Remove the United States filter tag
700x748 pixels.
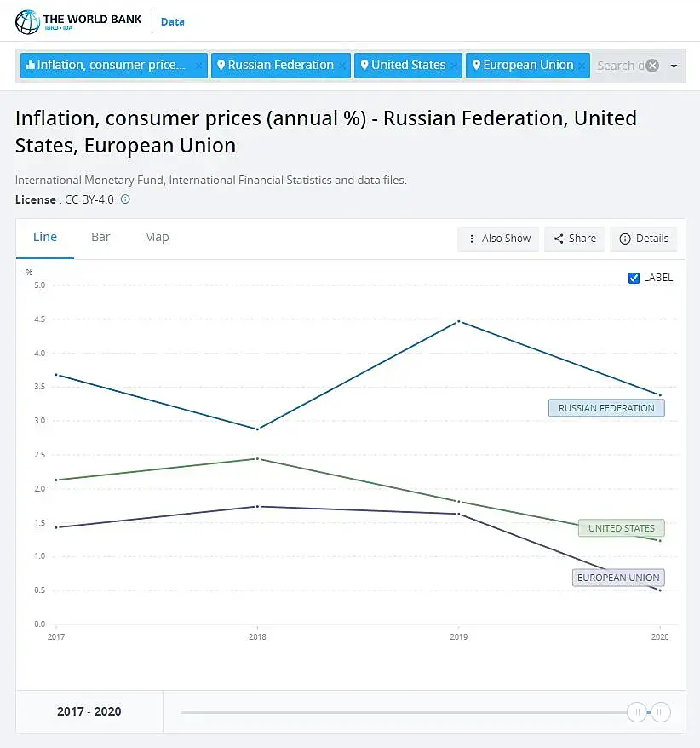tap(455, 66)
